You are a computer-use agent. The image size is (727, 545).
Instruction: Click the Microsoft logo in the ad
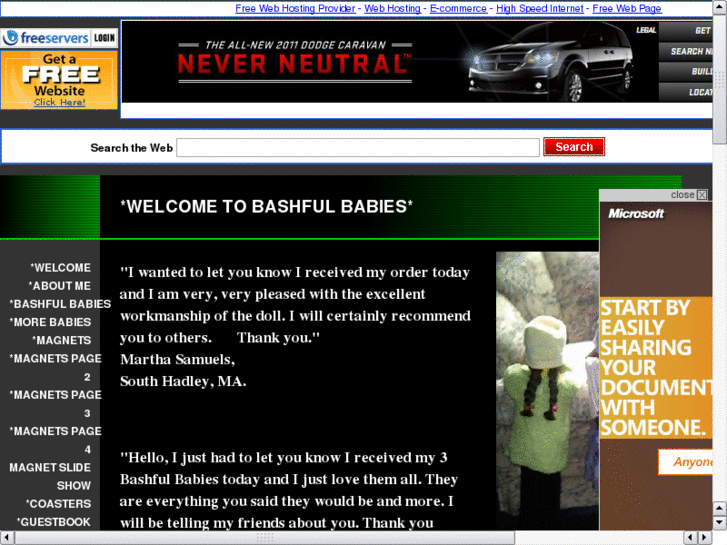[x=636, y=214]
